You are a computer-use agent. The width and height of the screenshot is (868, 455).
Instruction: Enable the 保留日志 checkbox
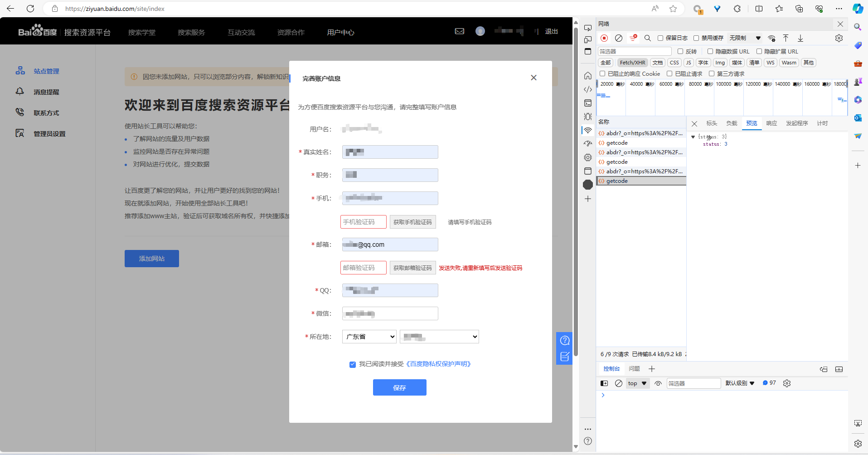point(660,38)
